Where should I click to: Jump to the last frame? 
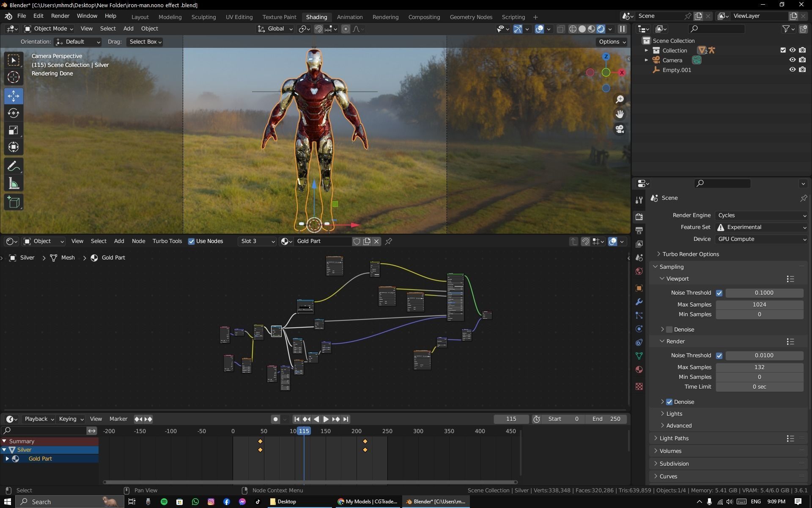click(x=346, y=419)
